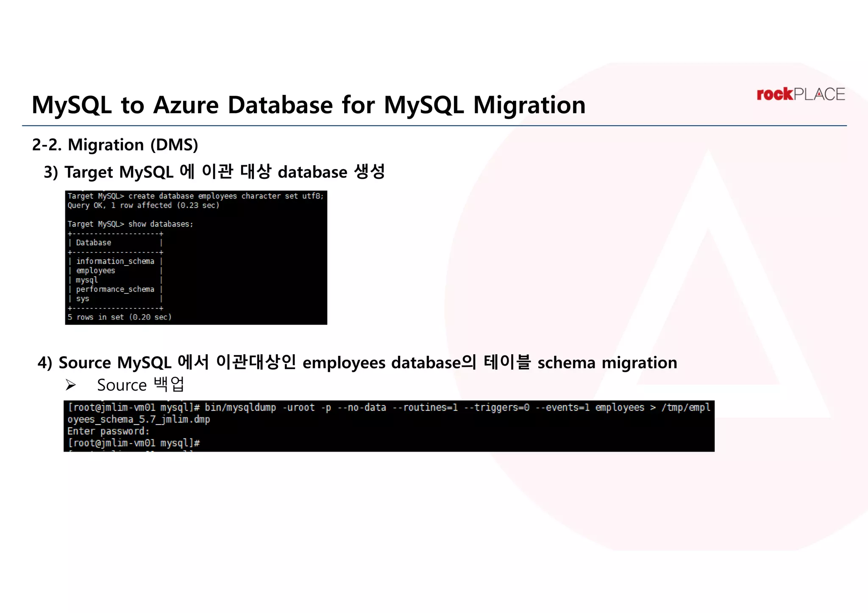Viewport: 868px width, 613px height.
Task: Select the '2-2. Migration (DMS)' heading
Action: 115,145
